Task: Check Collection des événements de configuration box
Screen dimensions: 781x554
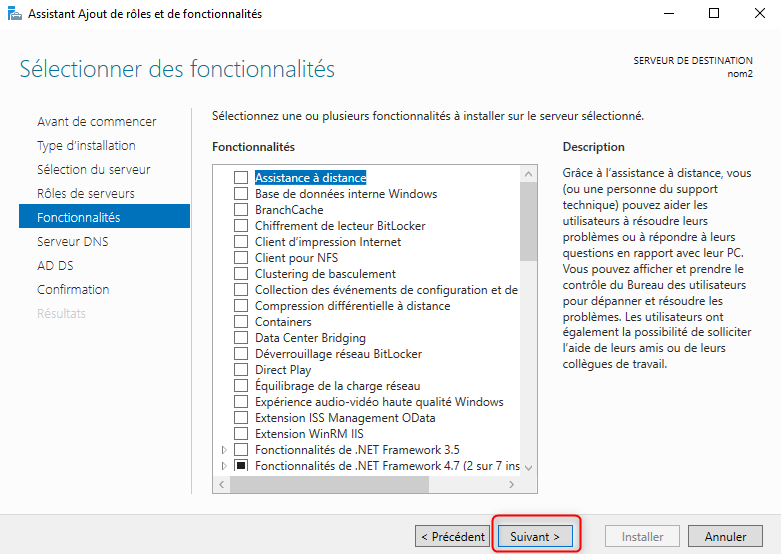Action: (241, 290)
